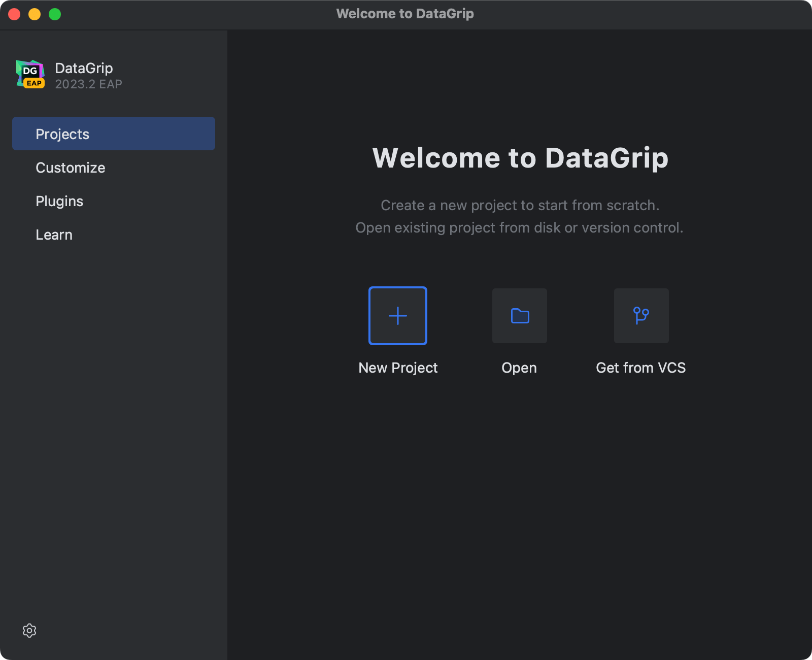The image size is (812, 660).
Task: Open the Plugins section
Action: click(x=59, y=201)
